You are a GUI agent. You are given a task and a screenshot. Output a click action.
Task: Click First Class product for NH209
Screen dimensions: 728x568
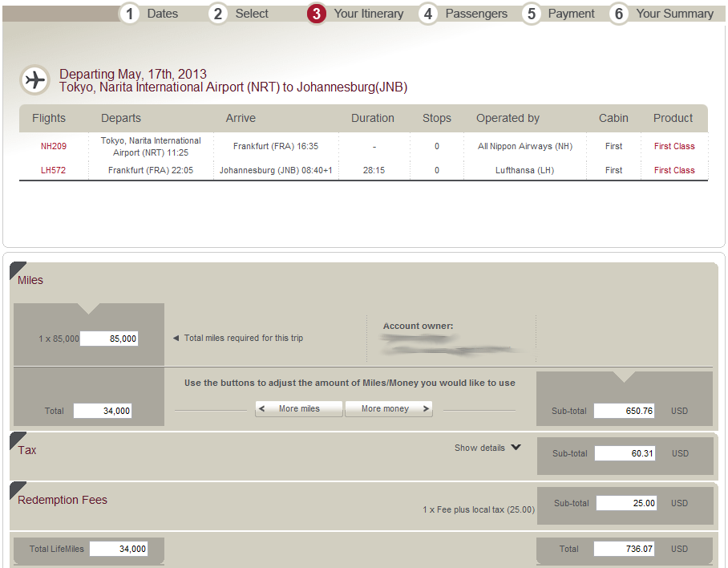click(674, 147)
